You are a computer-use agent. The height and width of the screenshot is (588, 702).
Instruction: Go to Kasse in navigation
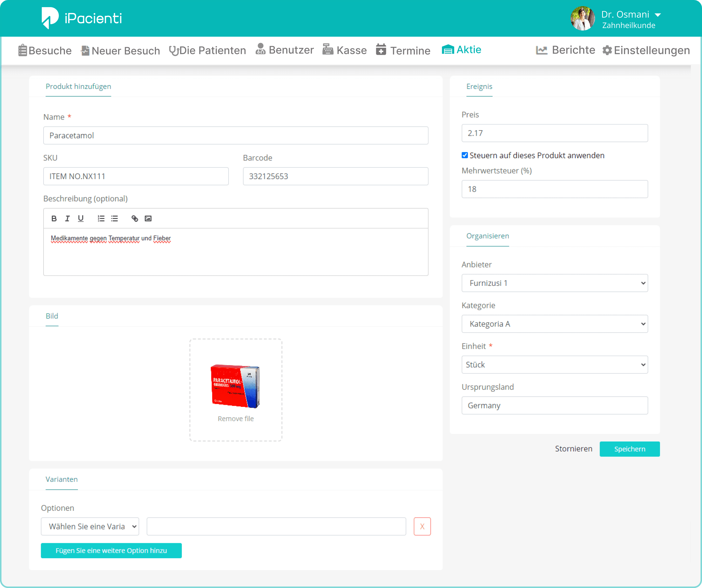[344, 50]
